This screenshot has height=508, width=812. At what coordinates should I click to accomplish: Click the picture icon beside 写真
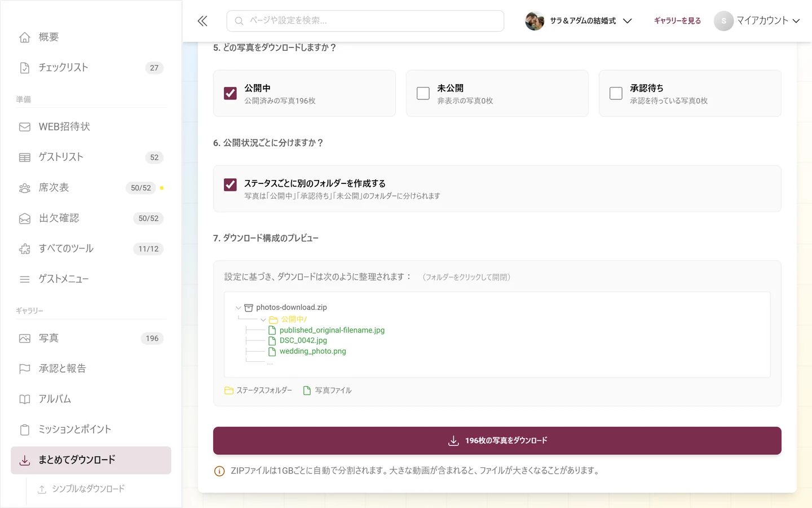pos(25,339)
